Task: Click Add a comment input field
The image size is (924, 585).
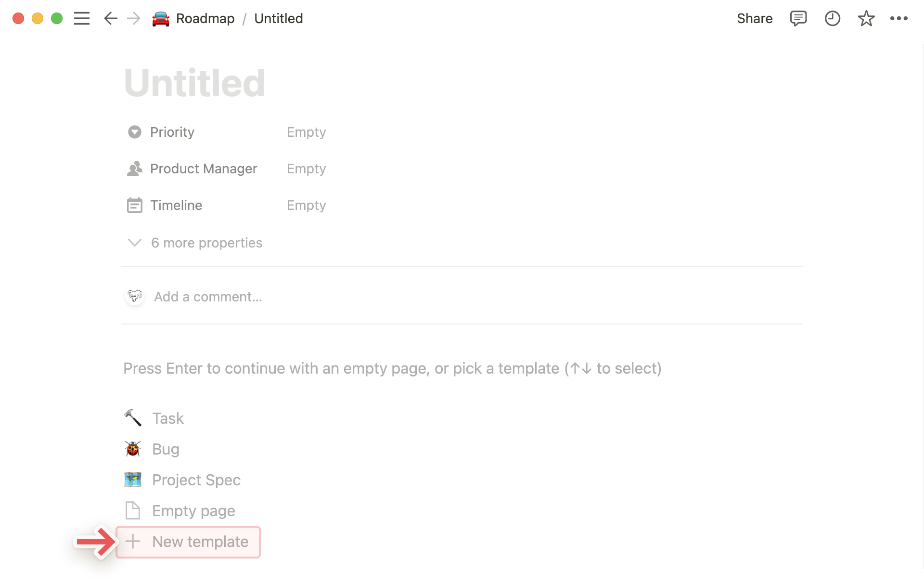Action: [x=207, y=297]
